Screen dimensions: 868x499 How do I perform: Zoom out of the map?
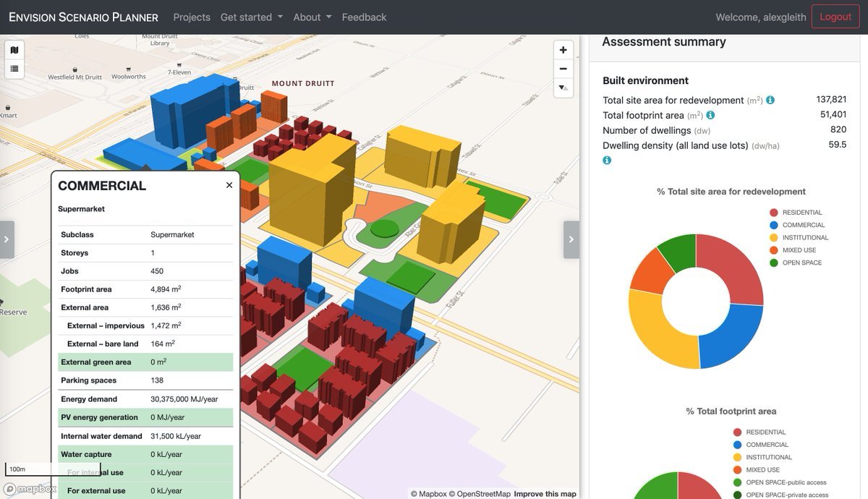[x=563, y=69]
